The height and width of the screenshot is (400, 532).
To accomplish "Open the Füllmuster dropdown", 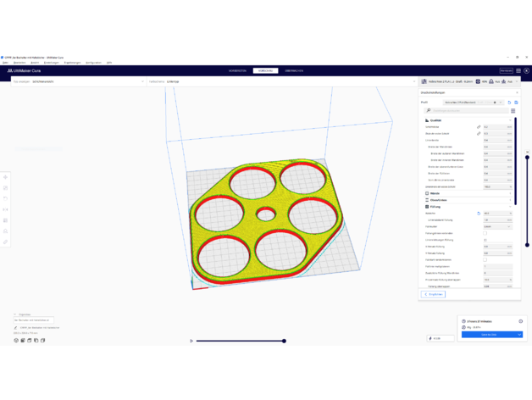I will pos(497,226).
